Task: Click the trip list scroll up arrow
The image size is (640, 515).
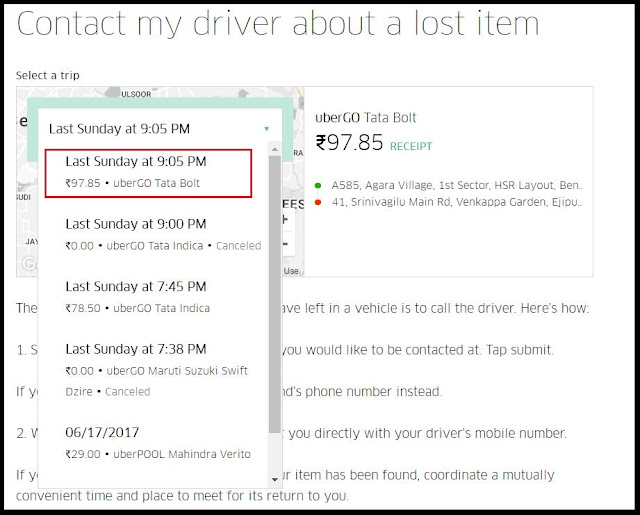Action: pyautogui.click(x=275, y=149)
